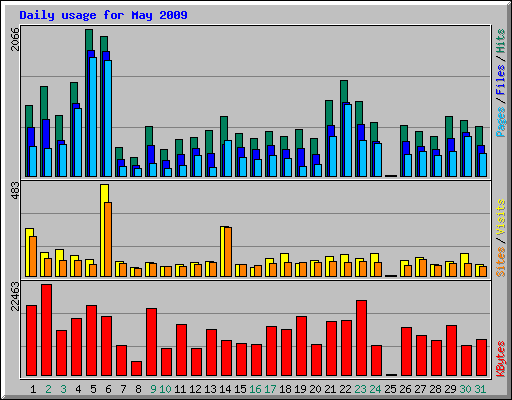Image resolution: width=512 pixels, height=400 pixels.
Task: Click the light blue pages bar for day 30
Action: [x=468, y=156]
